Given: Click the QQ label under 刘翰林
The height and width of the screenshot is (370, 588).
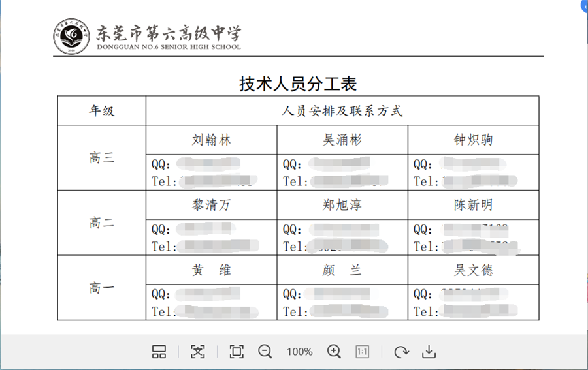Looking at the screenshot, I should (161, 164).
